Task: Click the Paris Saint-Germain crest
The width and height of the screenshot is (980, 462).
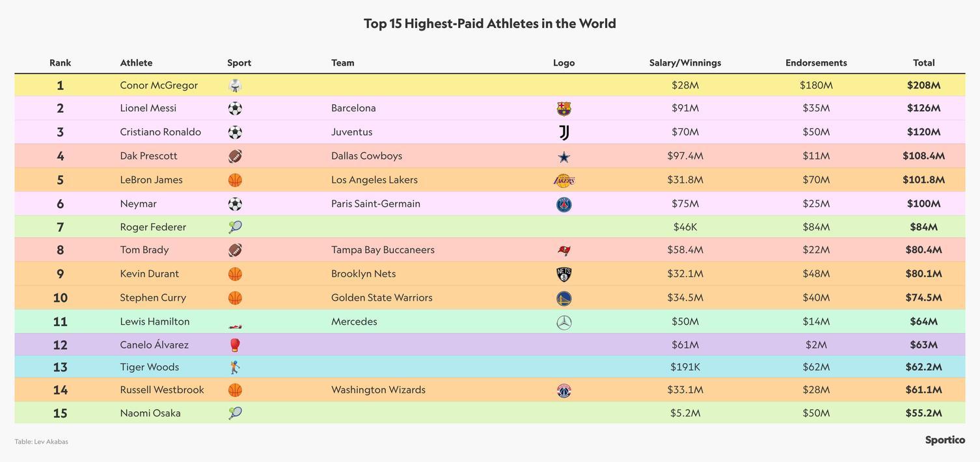Action: (x=564, y=204)
